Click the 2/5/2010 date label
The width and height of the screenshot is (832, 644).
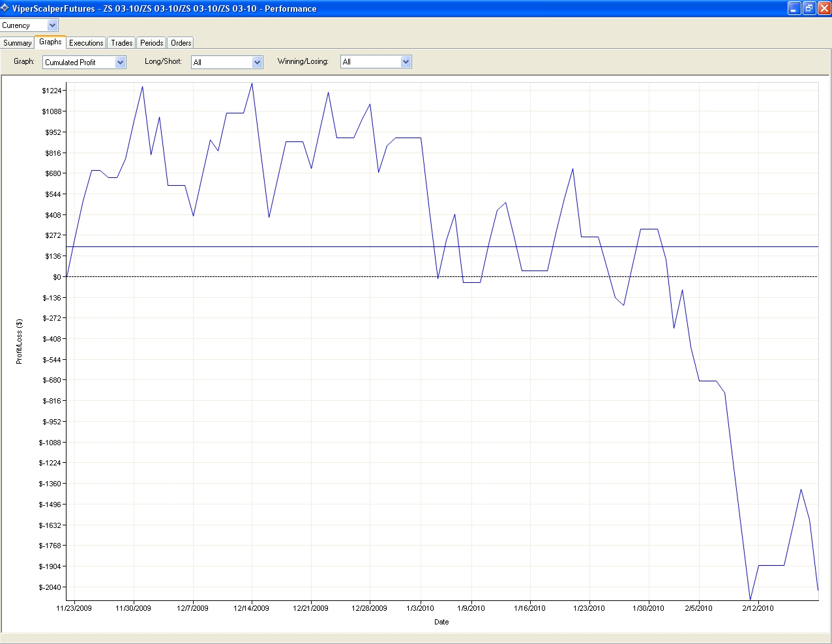(699, 608)
